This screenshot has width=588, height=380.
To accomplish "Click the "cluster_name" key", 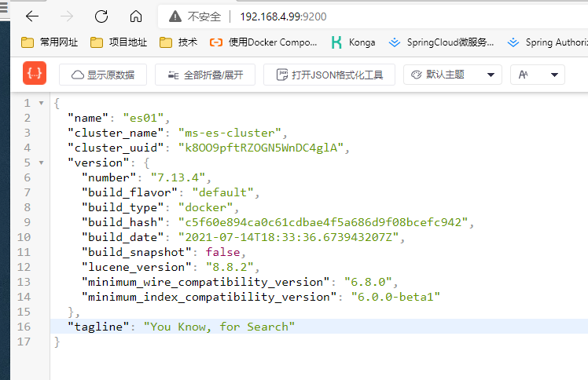I will [x=116, y=133].
